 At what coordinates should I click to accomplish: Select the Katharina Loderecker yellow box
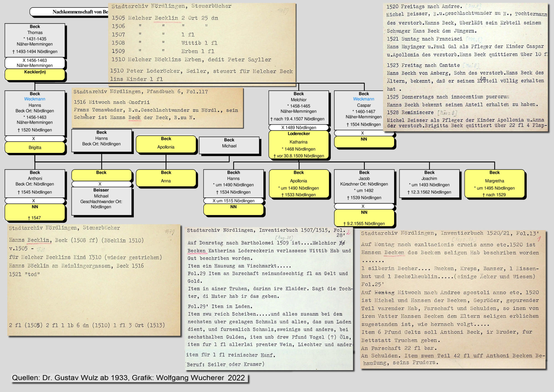299,145
